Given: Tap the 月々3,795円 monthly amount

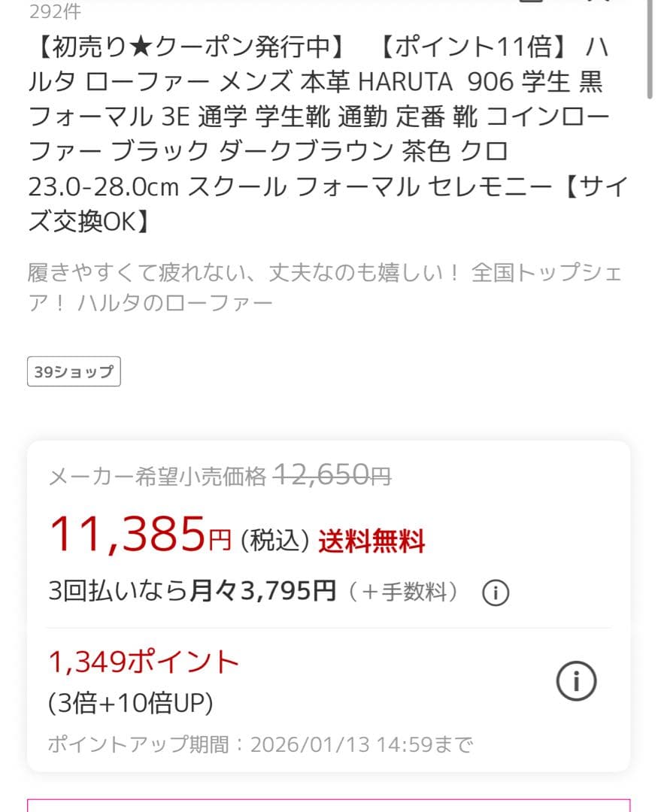Looking at the screenshot, I should click(262, 592).
